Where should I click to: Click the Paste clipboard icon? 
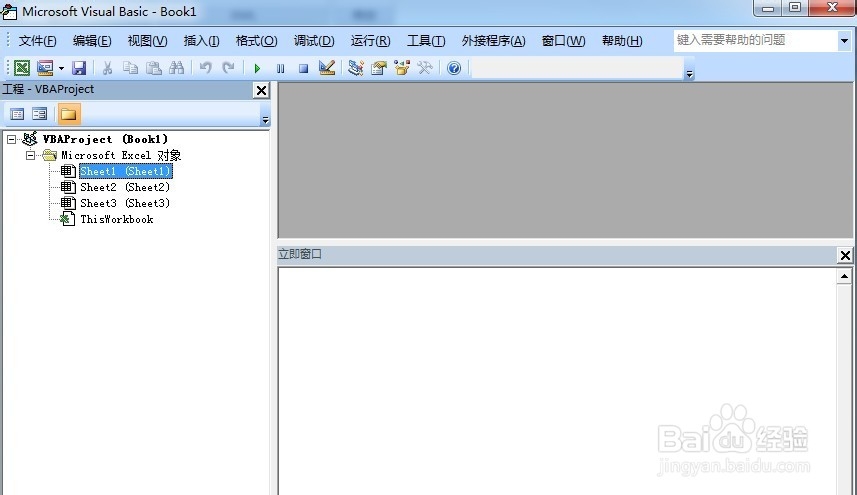(x=154, y=68)
